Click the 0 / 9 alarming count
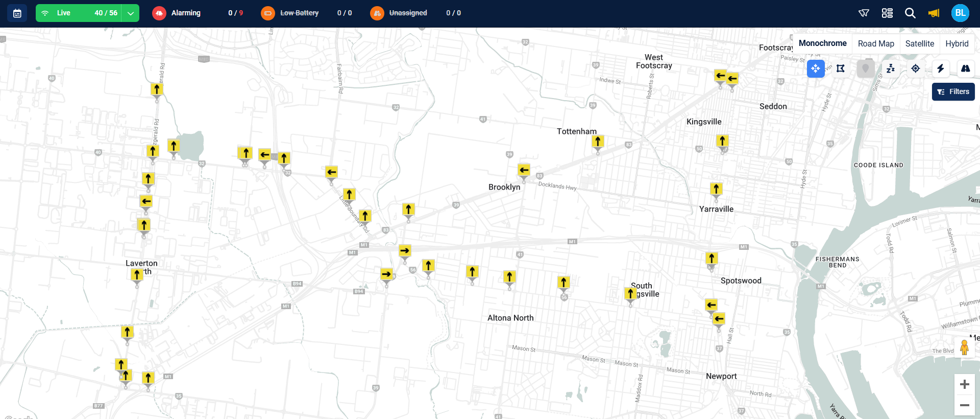 pyautogui.click(x=236, y=13)
